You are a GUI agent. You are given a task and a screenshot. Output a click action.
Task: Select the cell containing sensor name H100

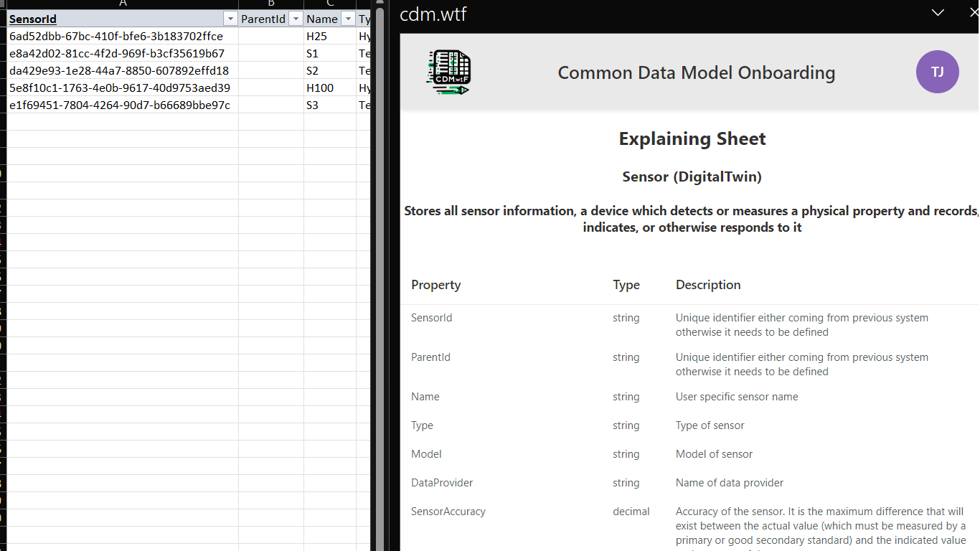point(329,88)
